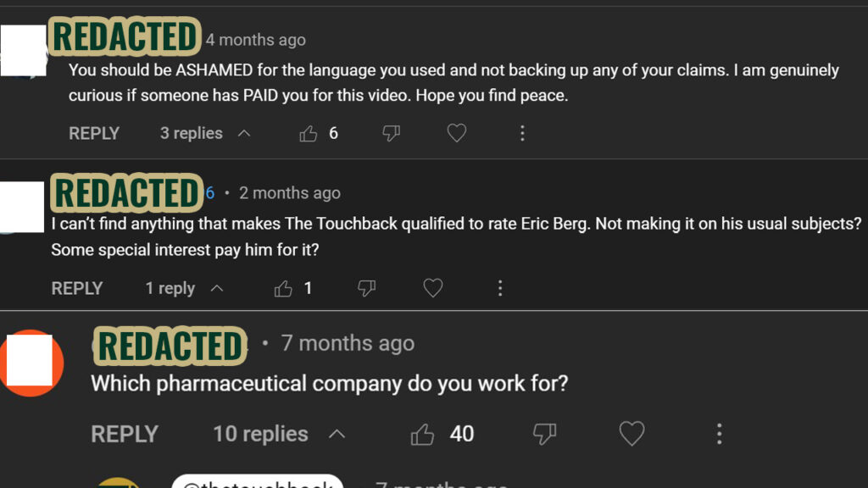
Task: Dislike the pharmaceutical company comment
Action: click(544, 435)
